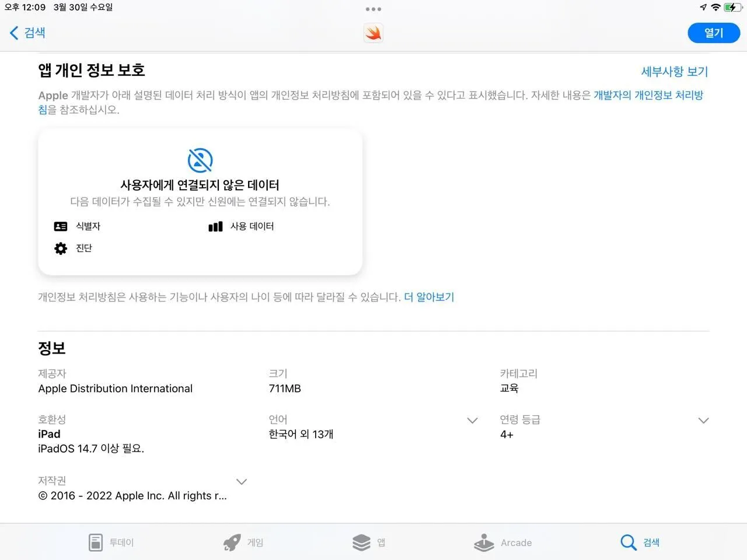Viewport: 747px width, 560px height.
Task: Switch to the 게임 tab
Action: (x=243, y=542)
